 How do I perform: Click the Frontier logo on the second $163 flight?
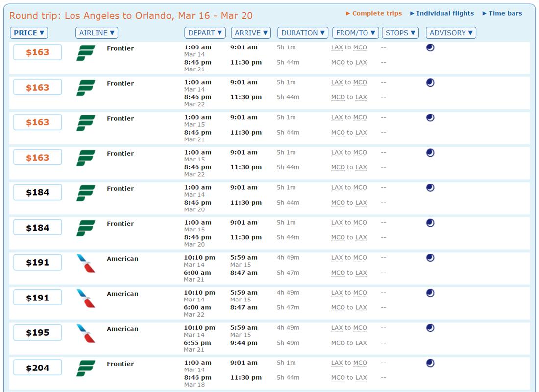coord(85,86)
